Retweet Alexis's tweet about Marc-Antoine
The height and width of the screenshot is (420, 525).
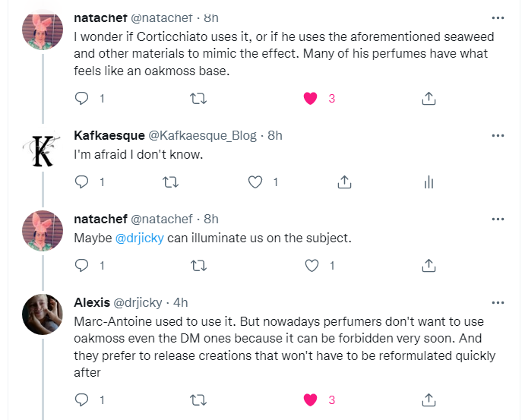(198, 399)
